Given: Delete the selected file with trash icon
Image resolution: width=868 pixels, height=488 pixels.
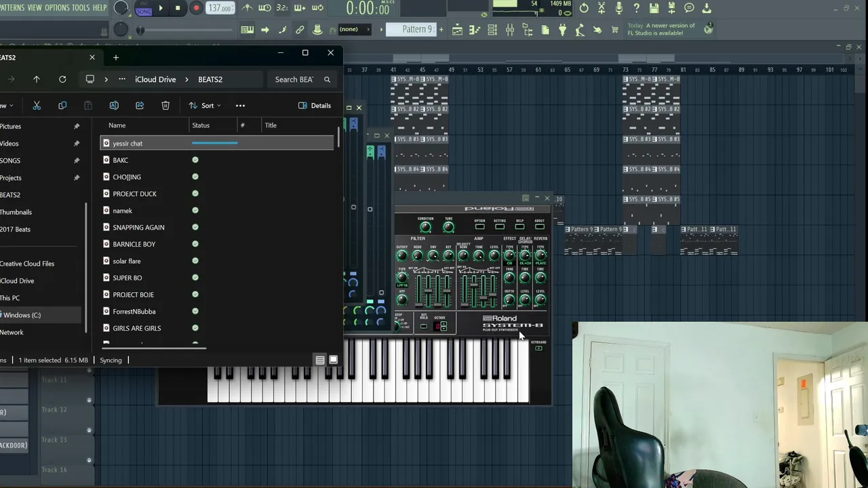Looking at the screenshot, I should (x=165, y=106).
